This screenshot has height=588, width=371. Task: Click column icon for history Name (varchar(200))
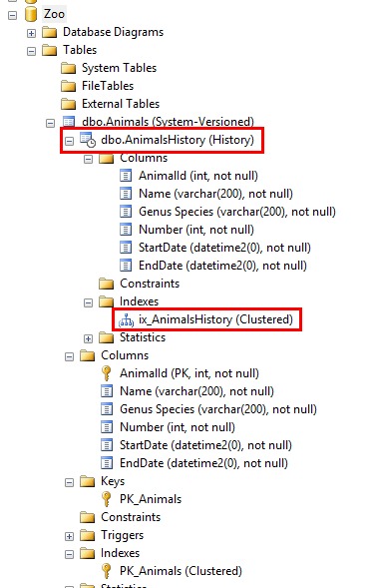point(126,194)
